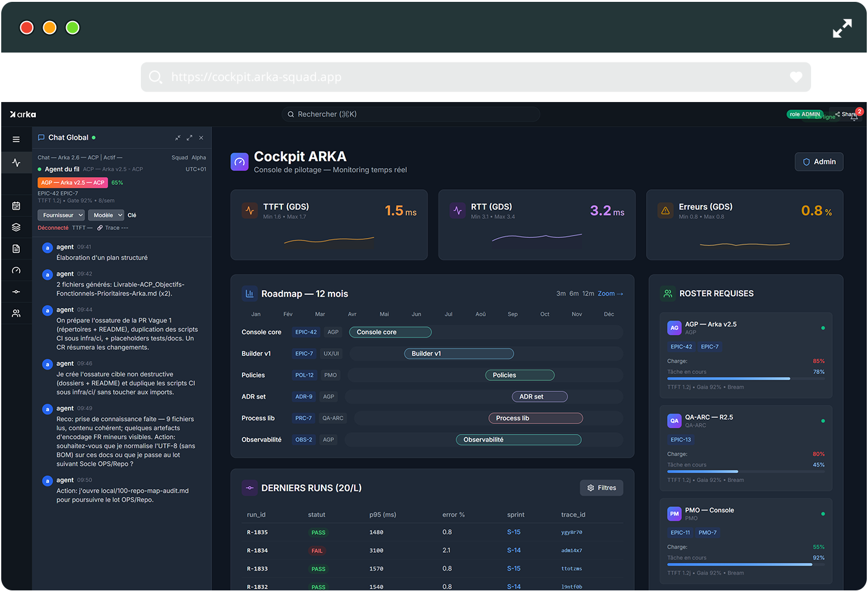The image size is (868, 591).
Task: Click the AG avatar of AGP Arka v2.5
Action: [x=674, y=328]
